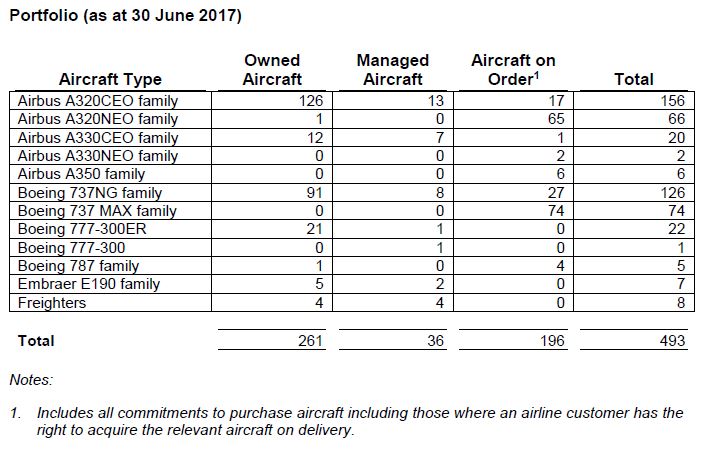Click the 'Total' label in the bottom row
705x451 pixels.
click(x=36, y=341)
